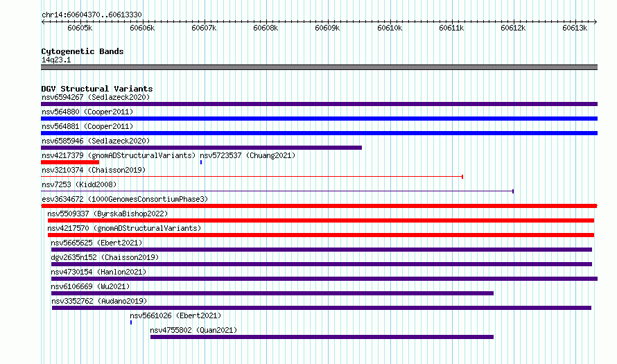The width and height of the screenshot is (617, 364).
Task: Click the nsv5661026 (Ebert2021) label
Action: [x=175, y=315]
